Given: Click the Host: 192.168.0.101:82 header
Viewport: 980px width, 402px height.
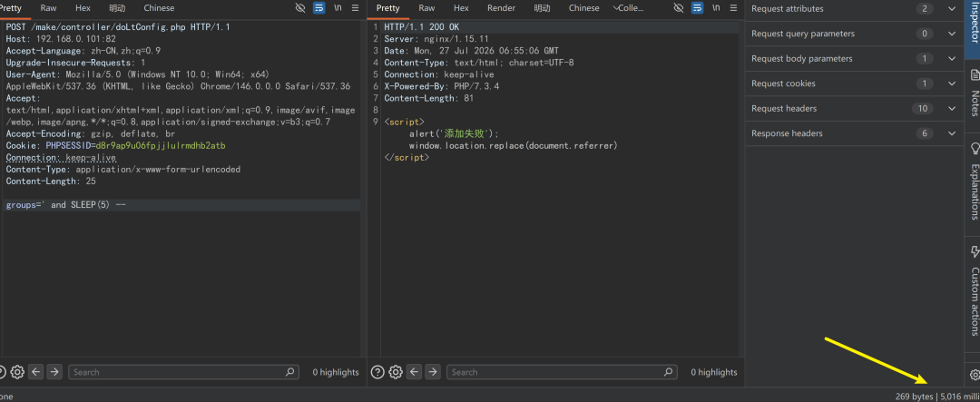Looking at the screenshot, I should (61, 39).
